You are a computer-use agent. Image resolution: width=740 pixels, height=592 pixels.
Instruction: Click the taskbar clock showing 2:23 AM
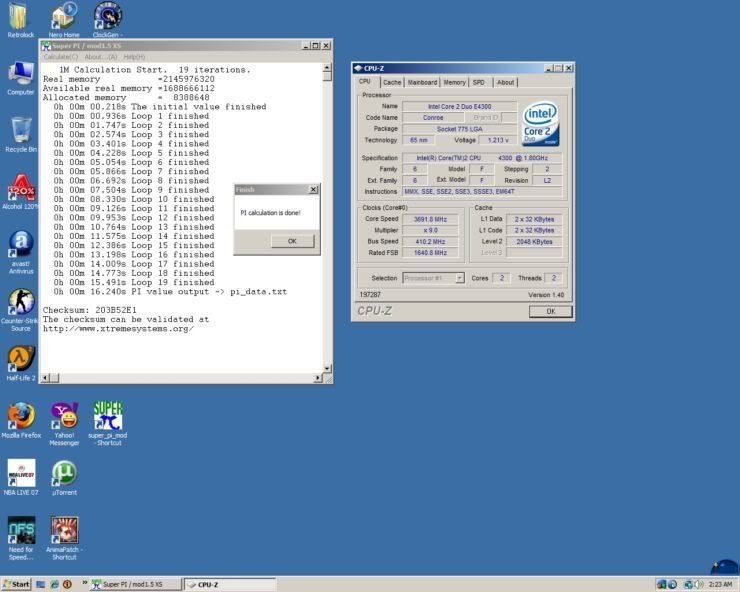coord(721,584)
